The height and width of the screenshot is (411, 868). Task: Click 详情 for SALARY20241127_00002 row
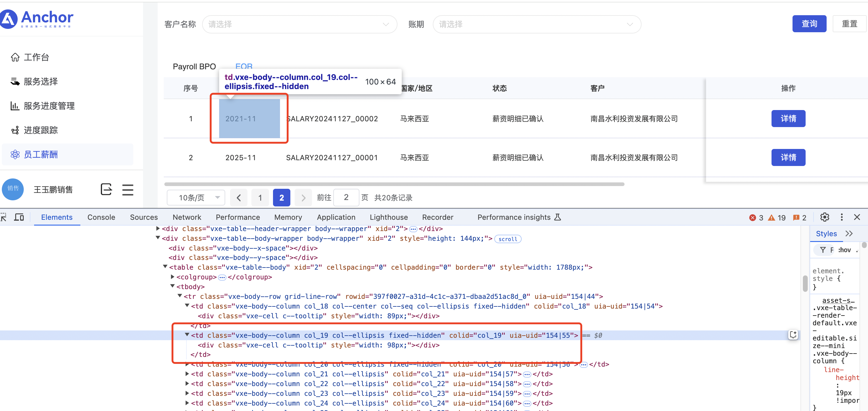click(x=788, y=119)
